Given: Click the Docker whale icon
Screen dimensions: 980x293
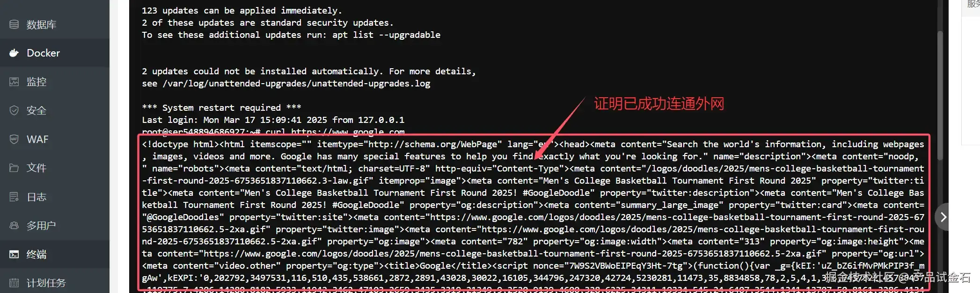Looking at the screenshot, I should (x=14, y=53).
